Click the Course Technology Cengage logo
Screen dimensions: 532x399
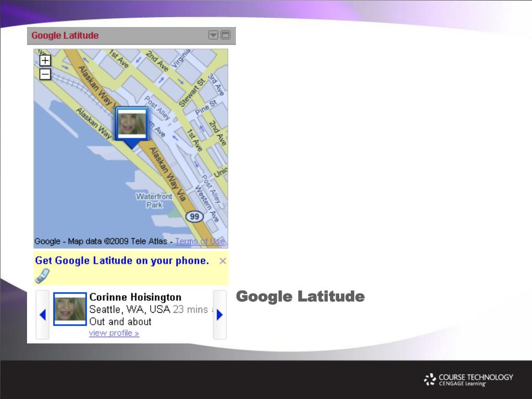(469, 380)
